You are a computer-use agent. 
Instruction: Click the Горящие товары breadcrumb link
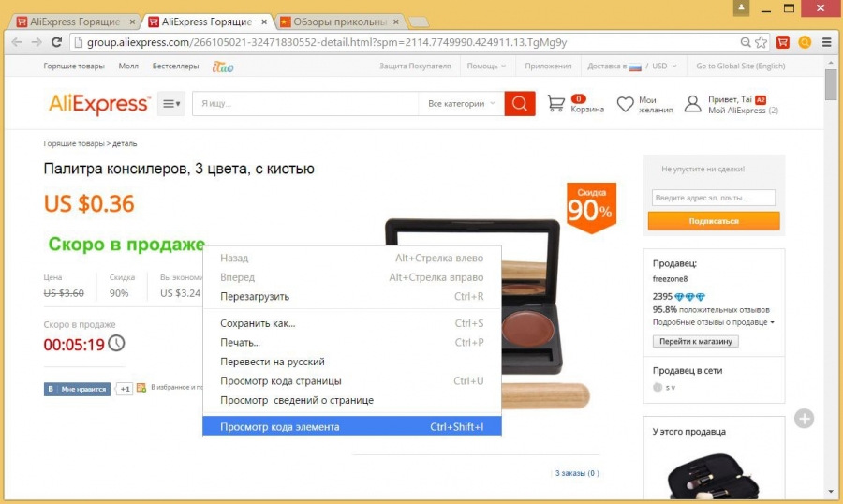tap(74, 143)
